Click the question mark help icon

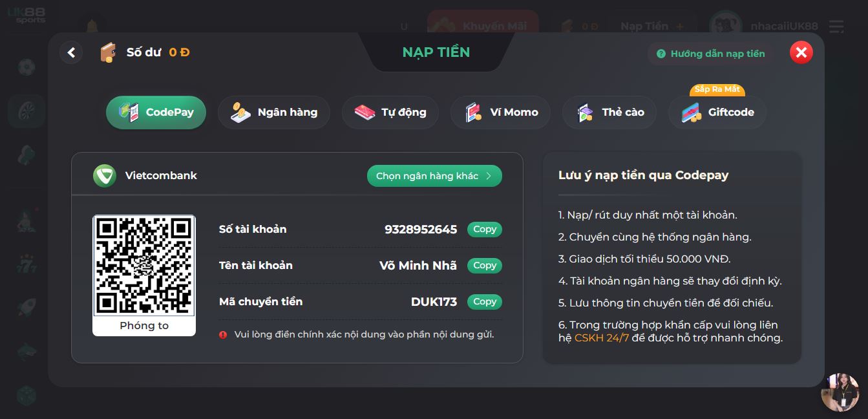pyautogui.click(x=661, y=54)
